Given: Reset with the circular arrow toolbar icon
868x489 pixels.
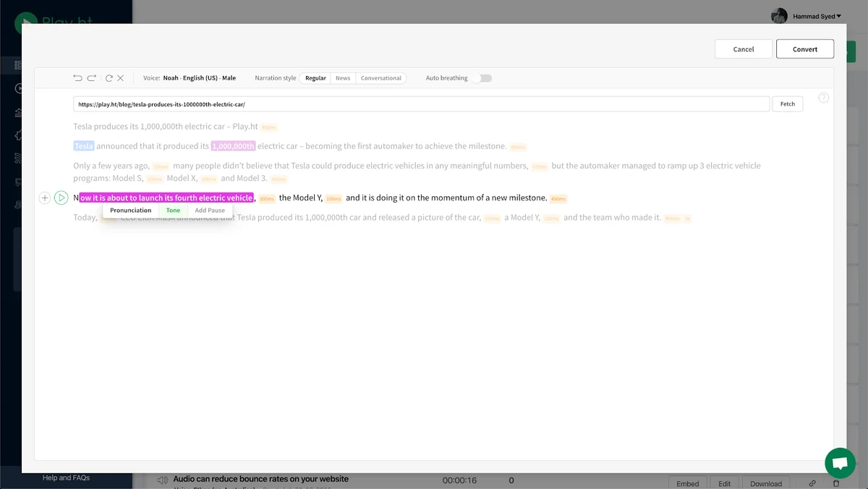Looking at the screenshot, I should (x=109, y=78).
